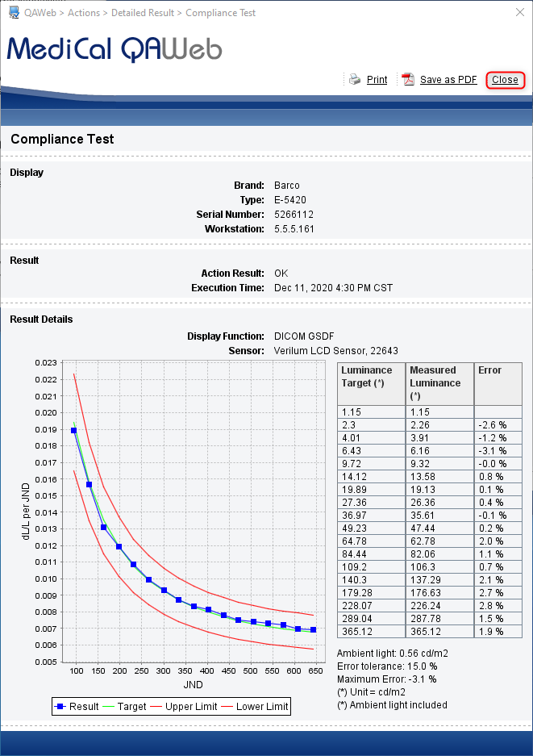
Task: Click the printer icon
Action: tap(355, 80)
